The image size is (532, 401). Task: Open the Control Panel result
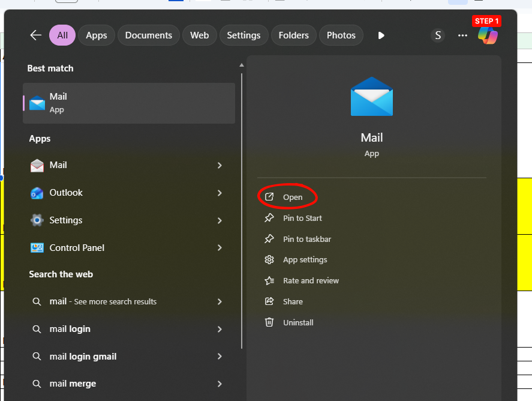pyautogui.click(x=77, y=248)
